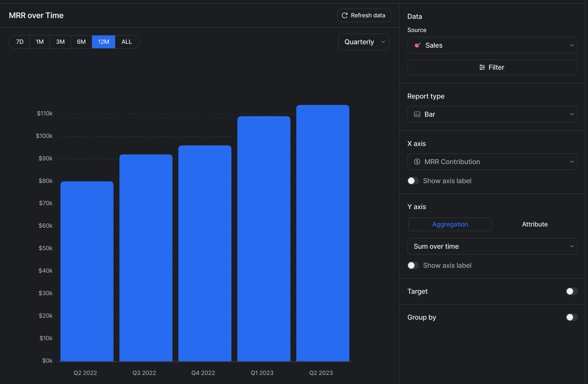Click the chevron arrow on the Quarterly selector
This screenshot has height=384, width=588.
coord(383,42)
